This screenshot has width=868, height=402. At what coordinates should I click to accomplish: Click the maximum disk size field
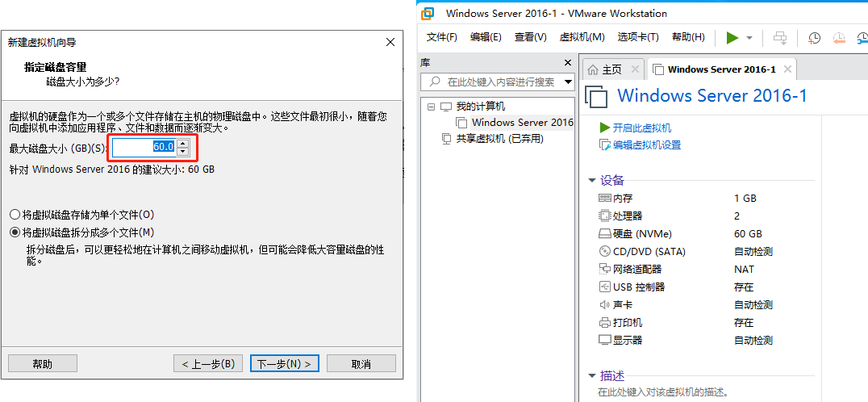click(x=144, y=147)
